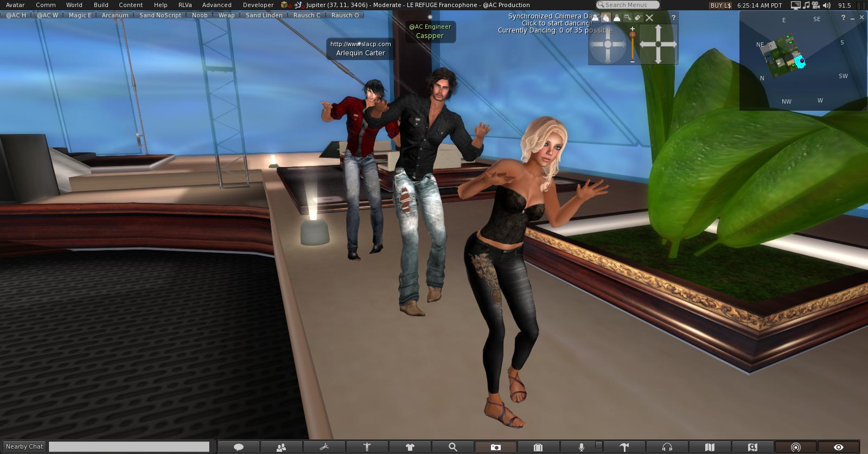
Task: Expand the Developer menu
Action: 258,5
